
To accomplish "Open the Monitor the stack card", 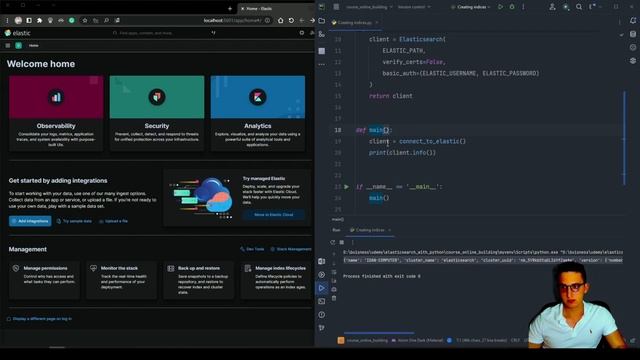I will pos(121,280).
